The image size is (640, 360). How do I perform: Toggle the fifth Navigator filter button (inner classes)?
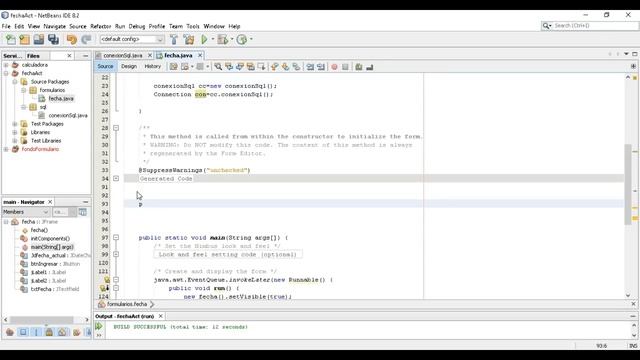[x=62, y=332]
